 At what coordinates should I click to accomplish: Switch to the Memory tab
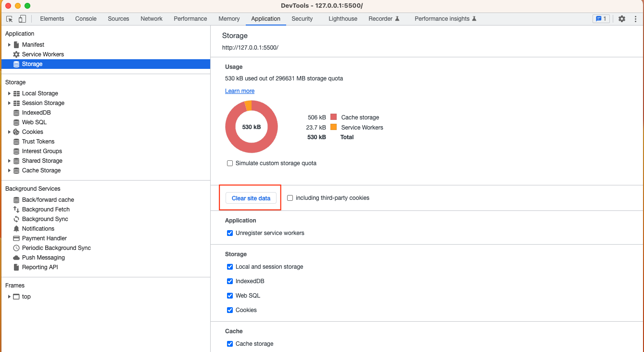[x=229, y=19]
